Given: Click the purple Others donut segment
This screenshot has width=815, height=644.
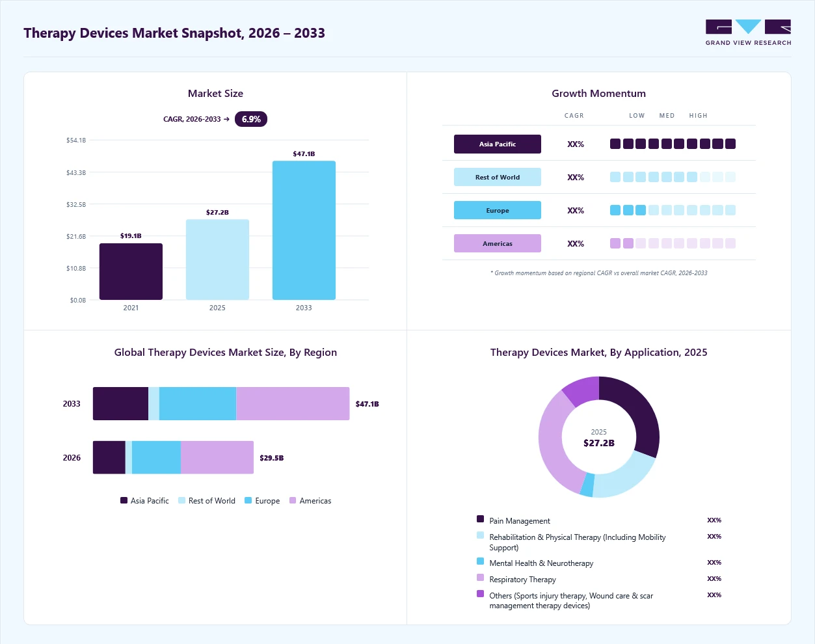Looking at the screenshot, I should coord(583,390).
